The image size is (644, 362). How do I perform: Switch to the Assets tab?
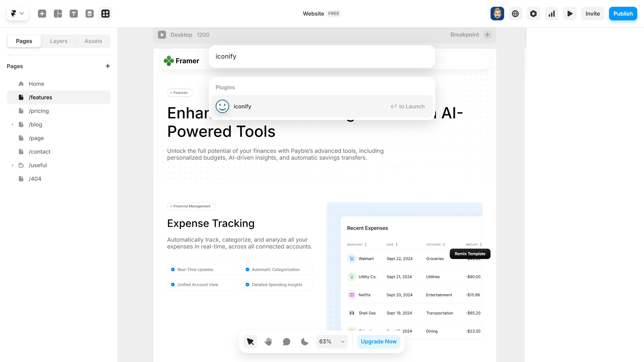[x=93, y=41]
